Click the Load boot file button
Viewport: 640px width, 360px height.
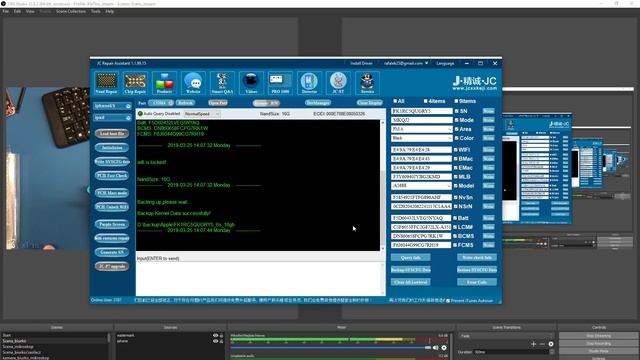click(112, 133)
